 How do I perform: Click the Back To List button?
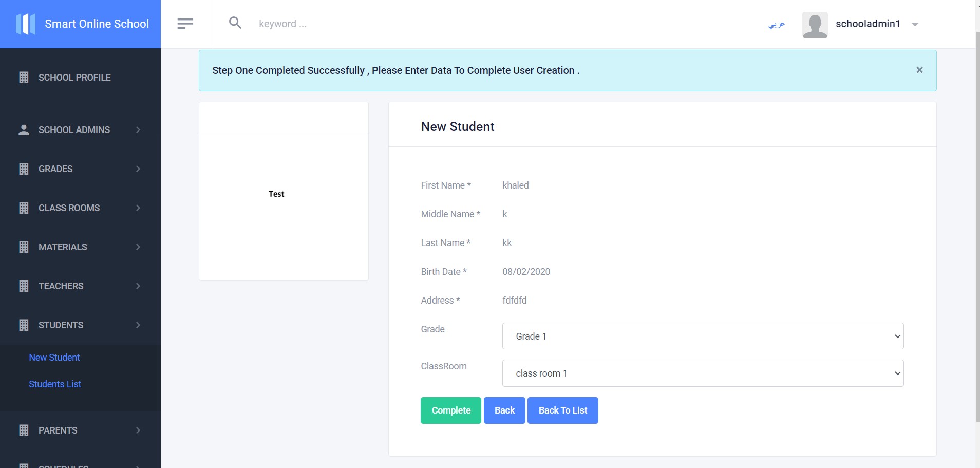(x=563, y=410)
